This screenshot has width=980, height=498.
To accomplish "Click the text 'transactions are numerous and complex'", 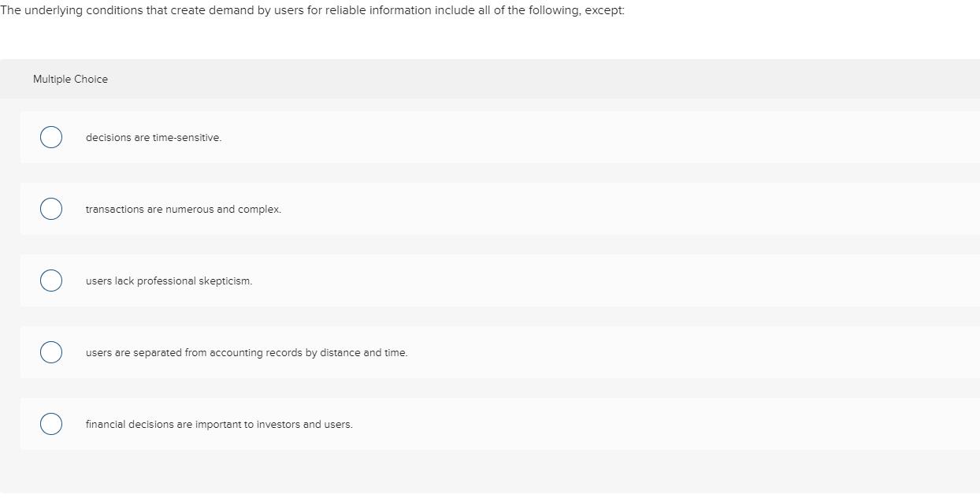I will coord(184,209).
